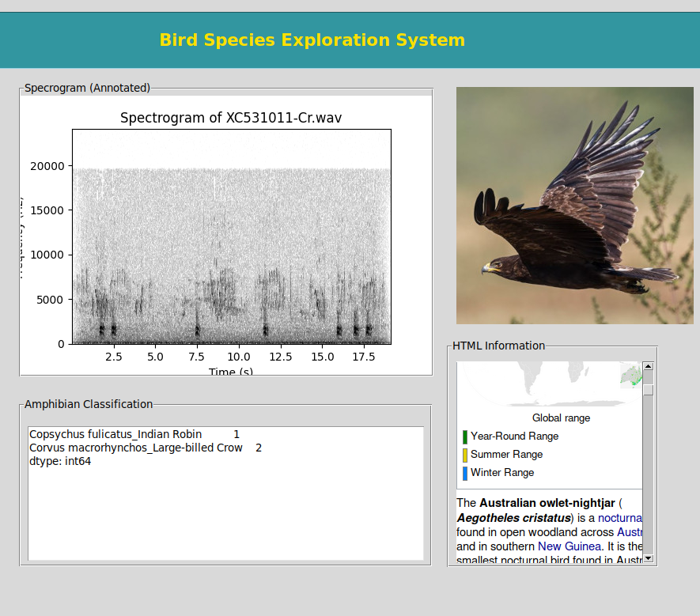Click the Summer Range yellow swatch
Screen dimensions: 700x616
coord(465,455)
